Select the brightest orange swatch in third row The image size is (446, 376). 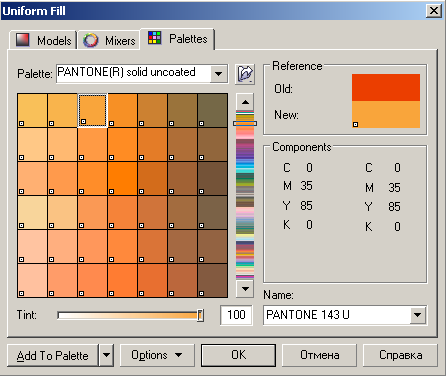(x=123, y=178)
